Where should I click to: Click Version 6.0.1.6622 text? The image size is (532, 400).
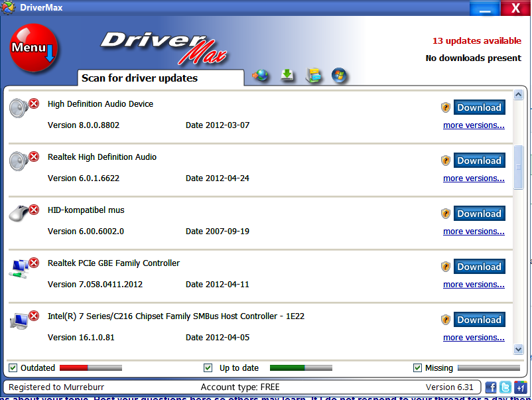(84, 178)
